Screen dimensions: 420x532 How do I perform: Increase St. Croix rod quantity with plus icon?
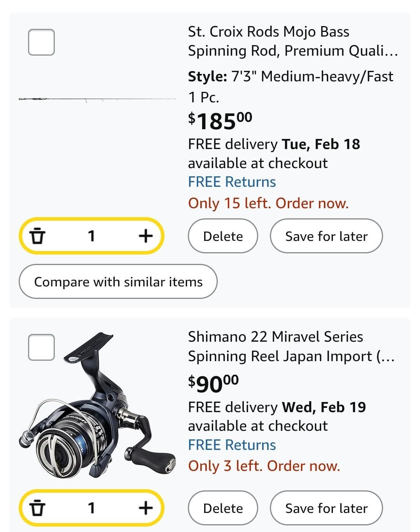(145, 236)
